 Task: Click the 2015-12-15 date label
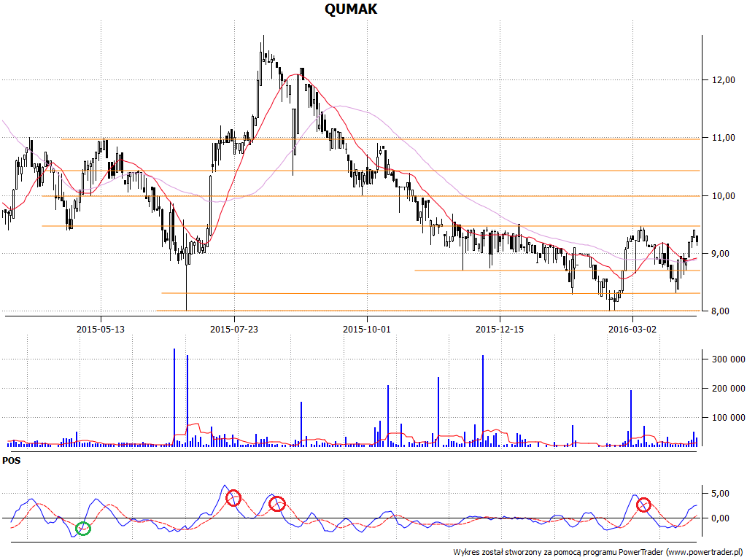[x=500, y=329]
